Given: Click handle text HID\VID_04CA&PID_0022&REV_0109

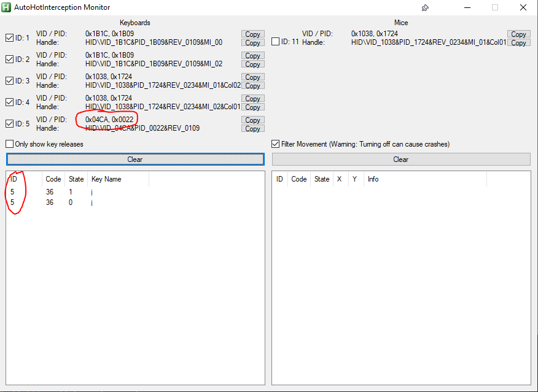Looking at the screenshot, I should click(x=142, y=128).
